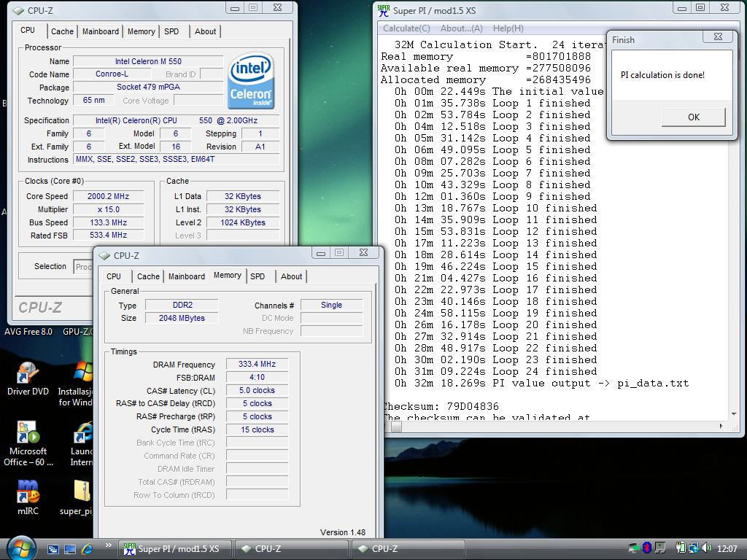Select CPU tab in back CPU-Z window
Viewport: 747px width, 560px height.
(28, 30)
